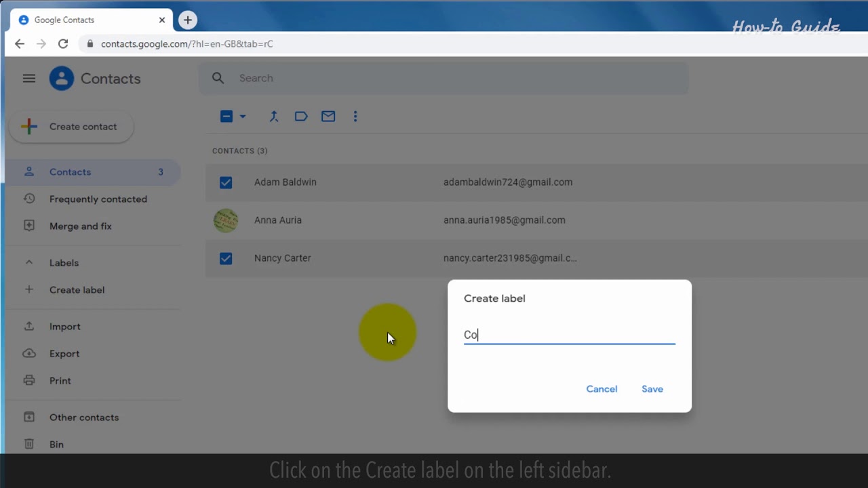Click the Merge contacts toolbar icon
Viewport: 868px width, 488px height.
274,117
